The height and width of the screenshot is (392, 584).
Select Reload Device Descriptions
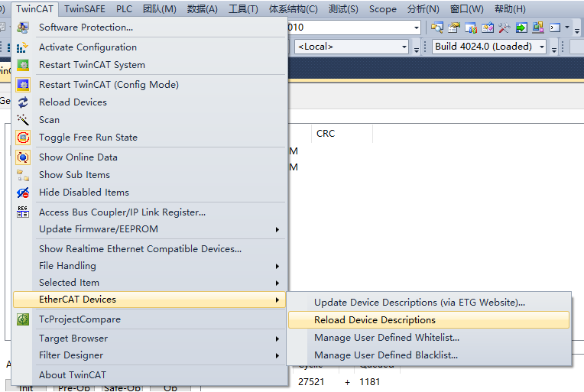pyautogui.click(x=429, y=320)
